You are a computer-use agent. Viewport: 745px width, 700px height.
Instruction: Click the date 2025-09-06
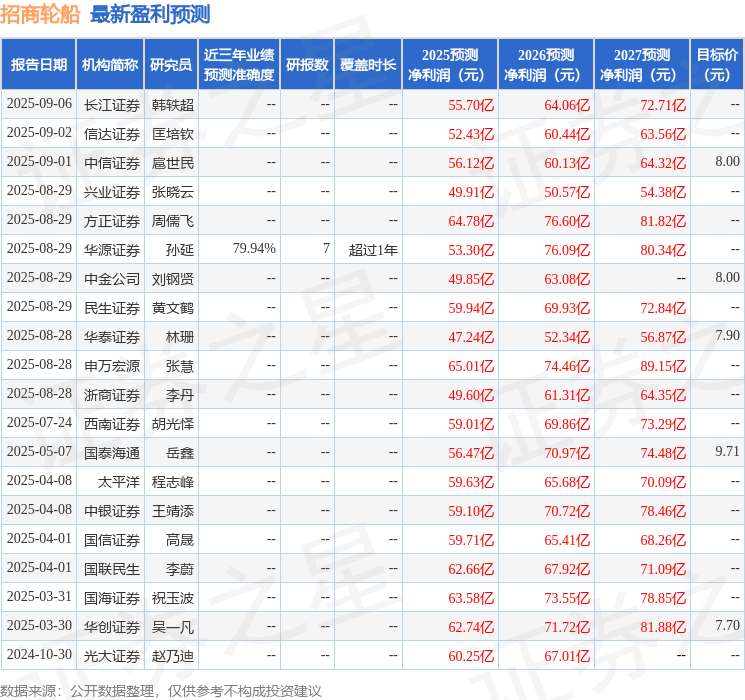(x=39, y=104)
